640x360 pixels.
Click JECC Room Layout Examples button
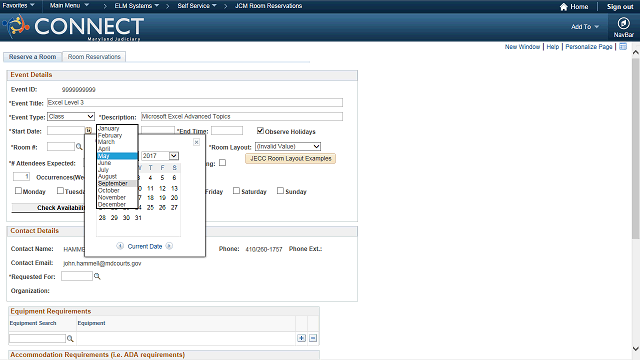(x=291, y=158)
